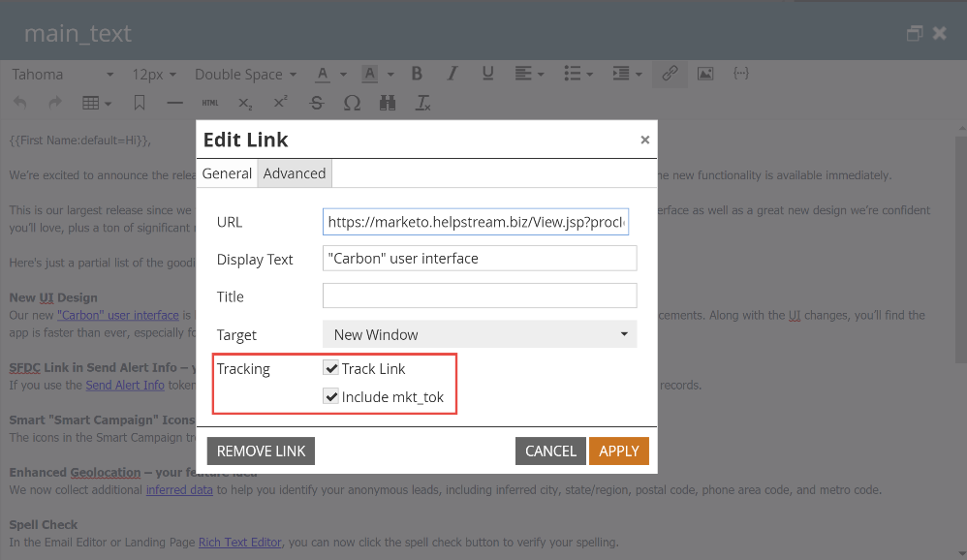Click into the Title input field
This screenshot has height=560, width=967.
[x=480, y=296]
